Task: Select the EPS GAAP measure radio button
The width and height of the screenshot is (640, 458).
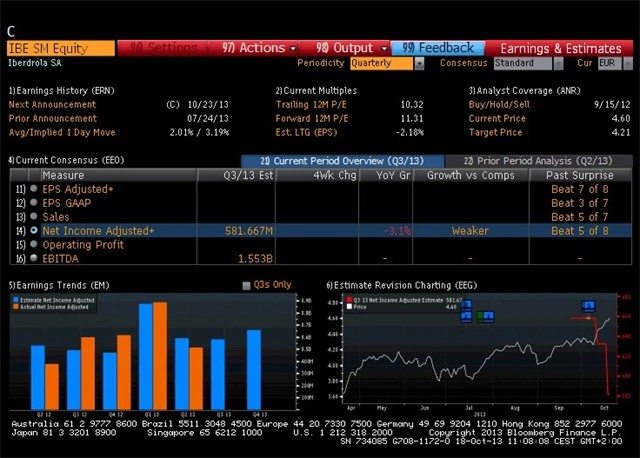Action: point(34,202)
